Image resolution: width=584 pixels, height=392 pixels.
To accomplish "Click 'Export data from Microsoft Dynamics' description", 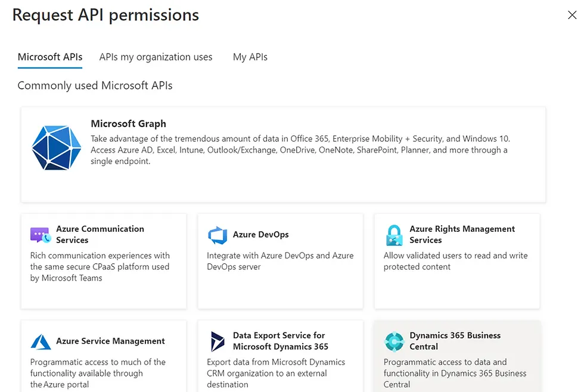I will click(x=276, y=374).
